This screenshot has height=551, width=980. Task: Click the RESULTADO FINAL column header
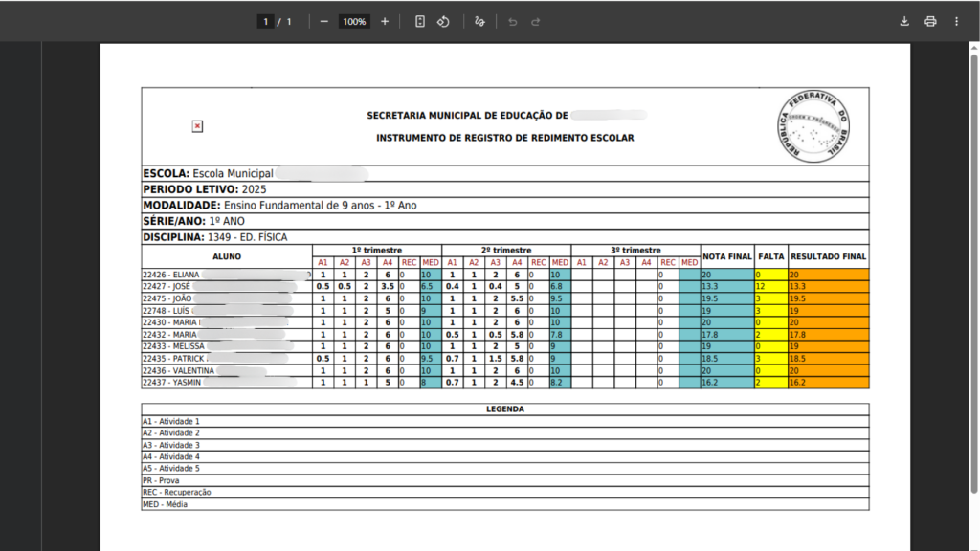(829, 256)
